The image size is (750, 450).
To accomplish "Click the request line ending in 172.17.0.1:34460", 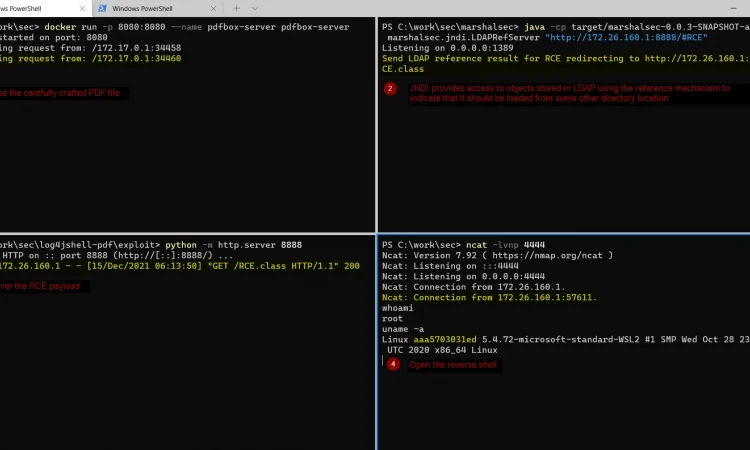I will tap(90, 58).
